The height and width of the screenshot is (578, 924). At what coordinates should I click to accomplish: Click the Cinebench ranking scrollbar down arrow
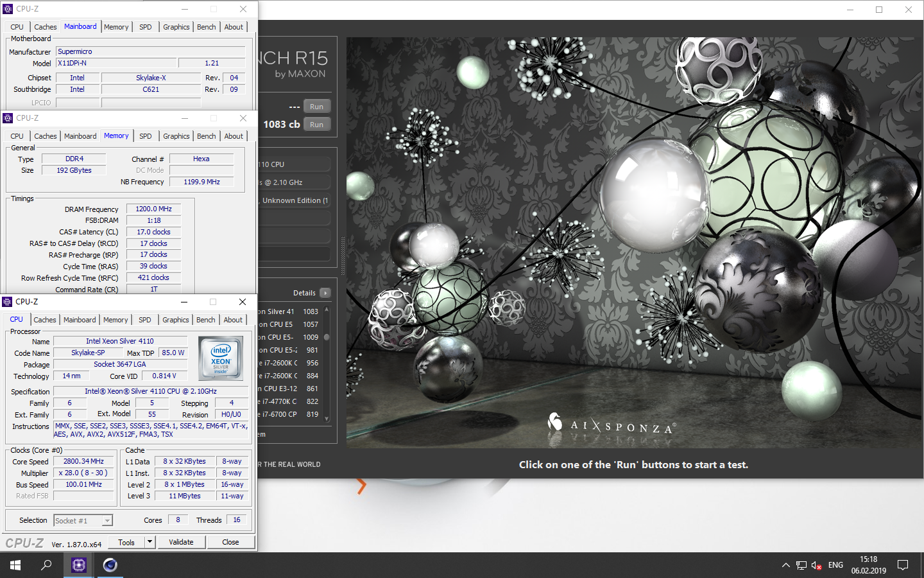pos(327,419)
